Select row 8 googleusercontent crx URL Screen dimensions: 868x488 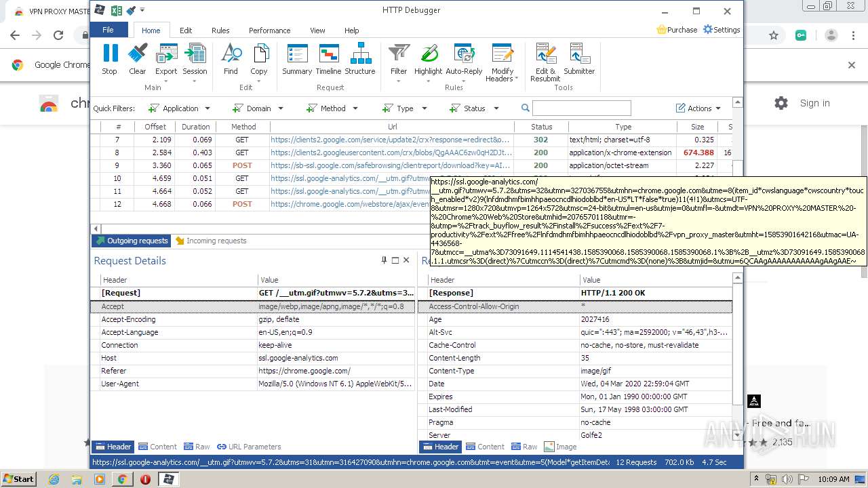(391, 152)
